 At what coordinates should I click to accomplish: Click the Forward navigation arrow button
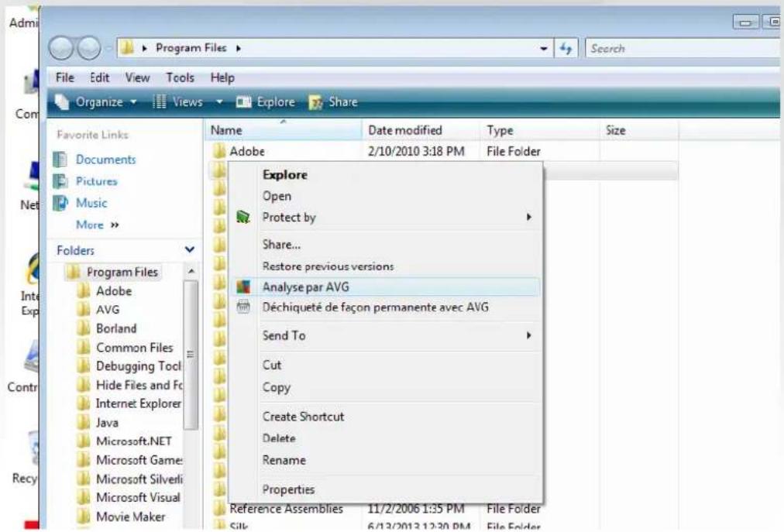(89, 49)
